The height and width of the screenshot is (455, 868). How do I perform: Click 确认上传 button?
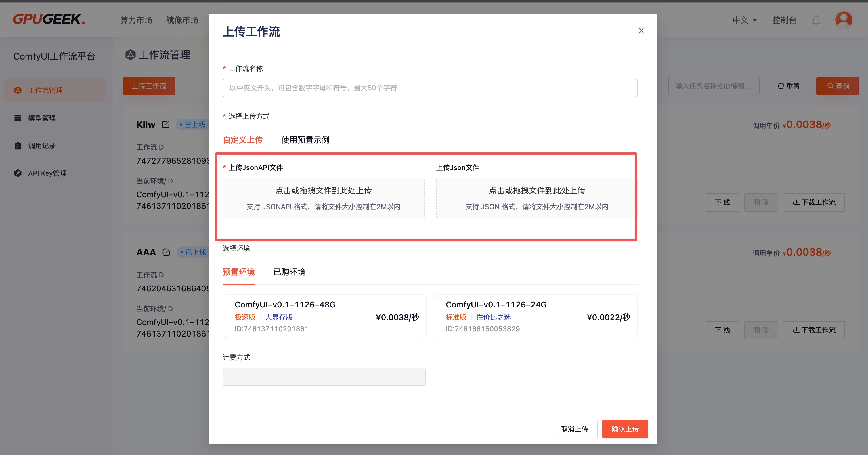pyautogui.click(x=625, y=429)
